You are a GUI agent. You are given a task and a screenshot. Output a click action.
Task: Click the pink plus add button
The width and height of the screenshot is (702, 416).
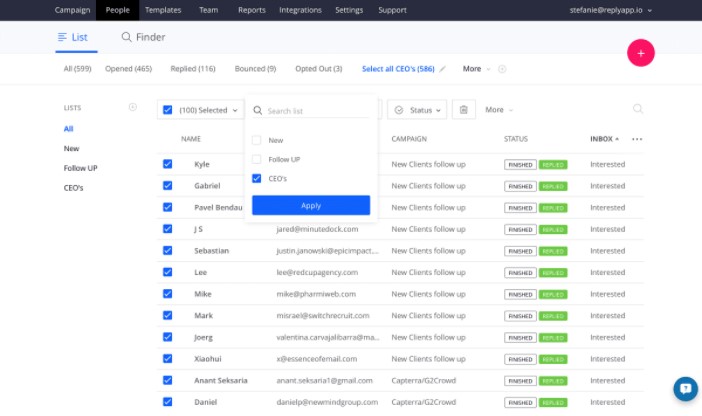641,53
